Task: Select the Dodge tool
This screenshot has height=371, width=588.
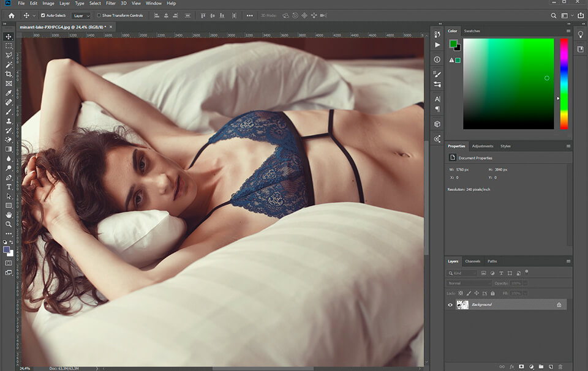Action: pyautogui.click(x=9, y=168)
